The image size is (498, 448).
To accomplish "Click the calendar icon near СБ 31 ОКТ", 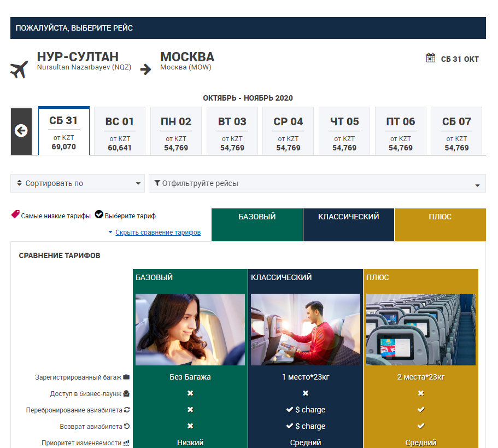I will (x=431, y=58).
